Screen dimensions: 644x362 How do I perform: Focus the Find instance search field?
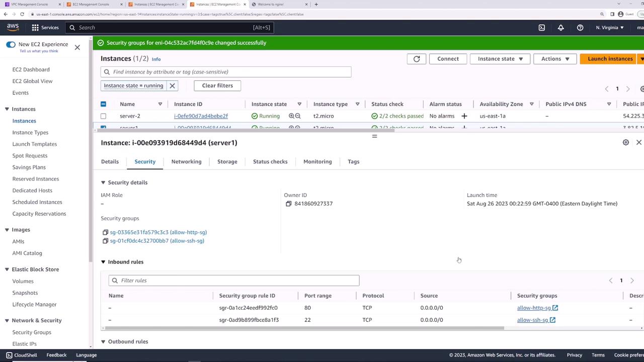point(226,72)
